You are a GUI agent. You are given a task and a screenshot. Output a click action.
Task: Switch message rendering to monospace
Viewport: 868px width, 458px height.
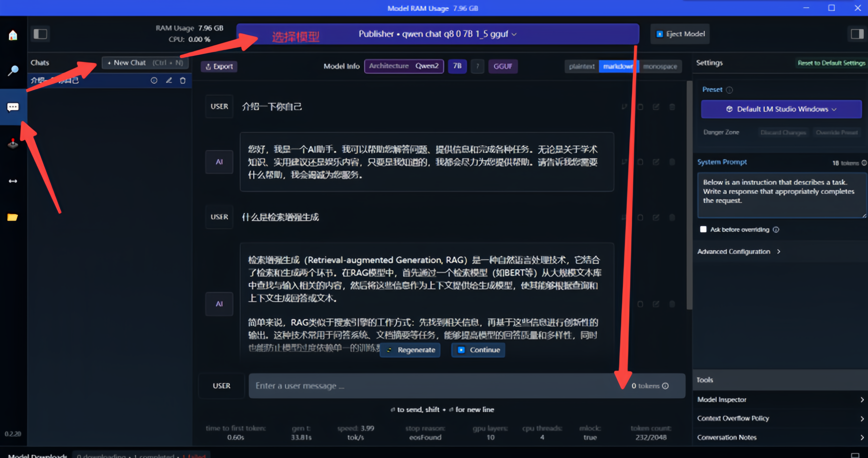point(660,66)
